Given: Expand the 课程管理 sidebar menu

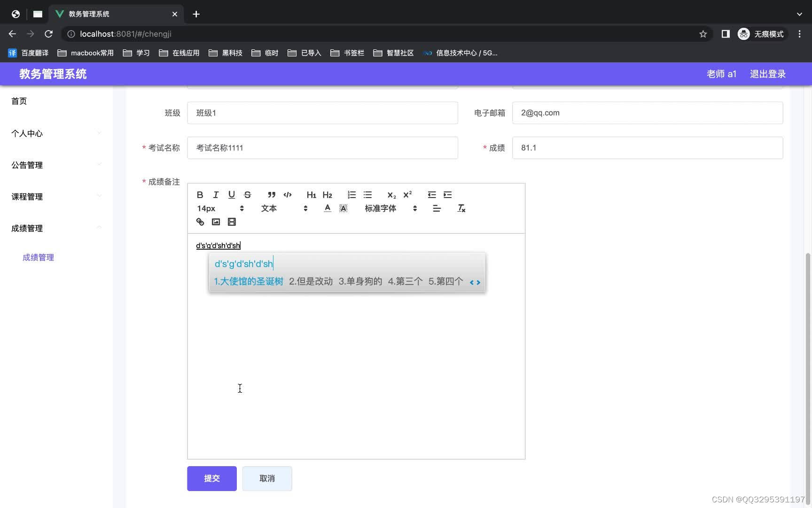Looking at the screenshot, I should (x=56, y=197).
